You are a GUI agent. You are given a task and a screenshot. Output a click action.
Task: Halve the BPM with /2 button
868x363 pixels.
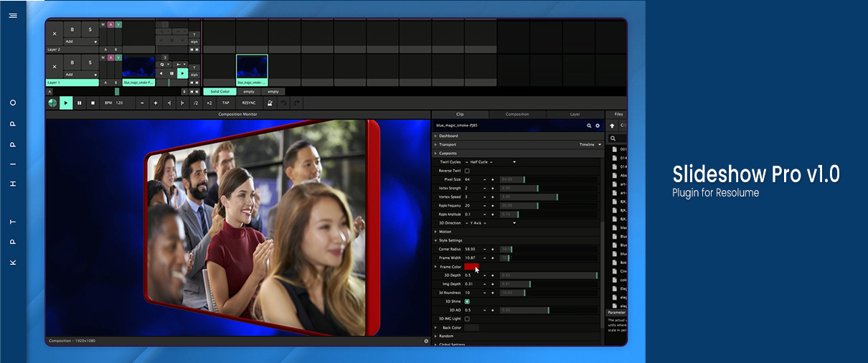pyautogui.click(x=195, y=103)
